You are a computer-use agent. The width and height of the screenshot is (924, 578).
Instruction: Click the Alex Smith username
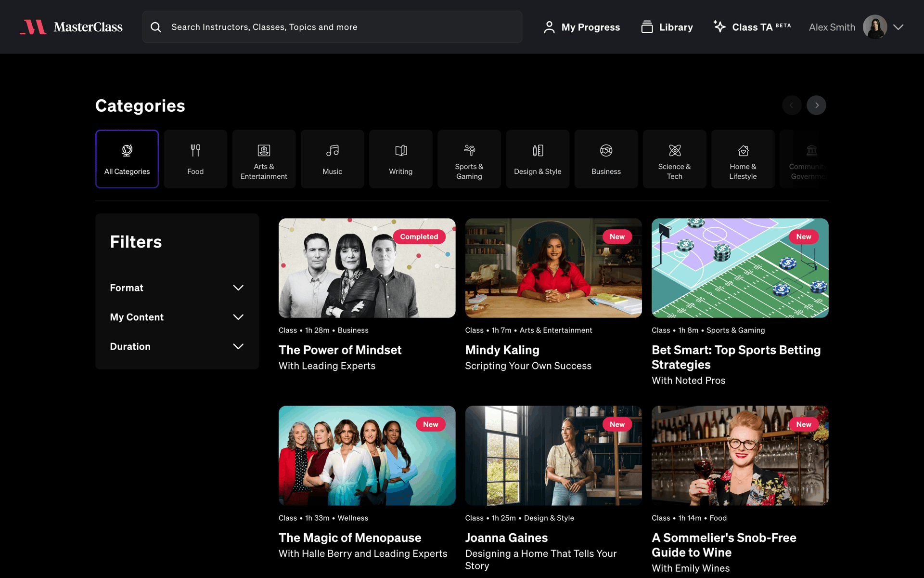pos(832,27)
